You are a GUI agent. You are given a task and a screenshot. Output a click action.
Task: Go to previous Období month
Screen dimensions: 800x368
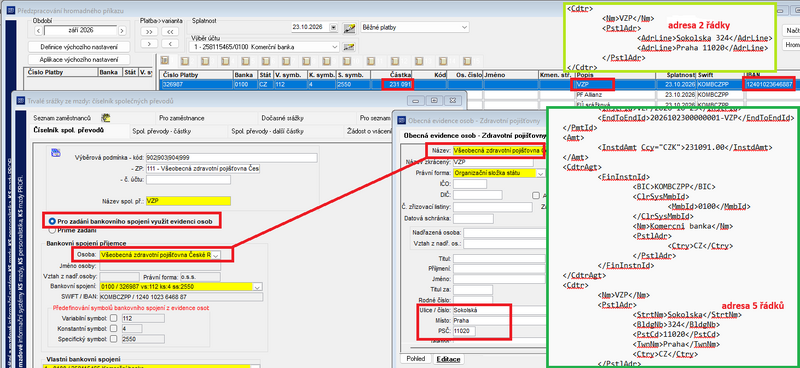pyautogui.click(x=39, y=31)
